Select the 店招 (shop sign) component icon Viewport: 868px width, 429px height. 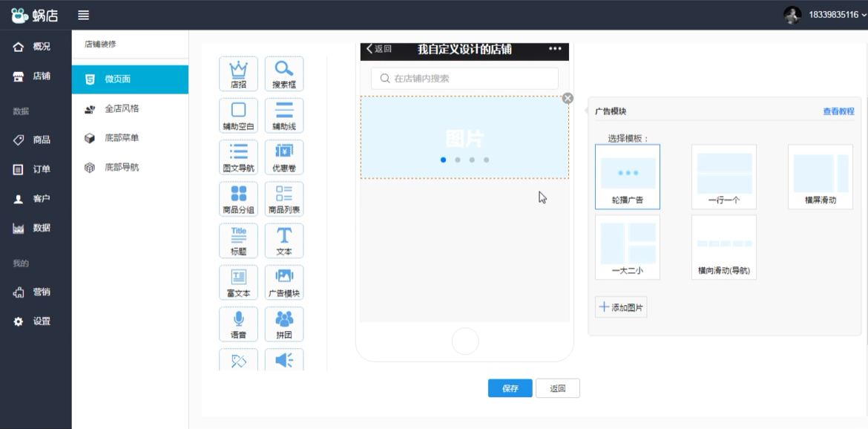[239, 73]
